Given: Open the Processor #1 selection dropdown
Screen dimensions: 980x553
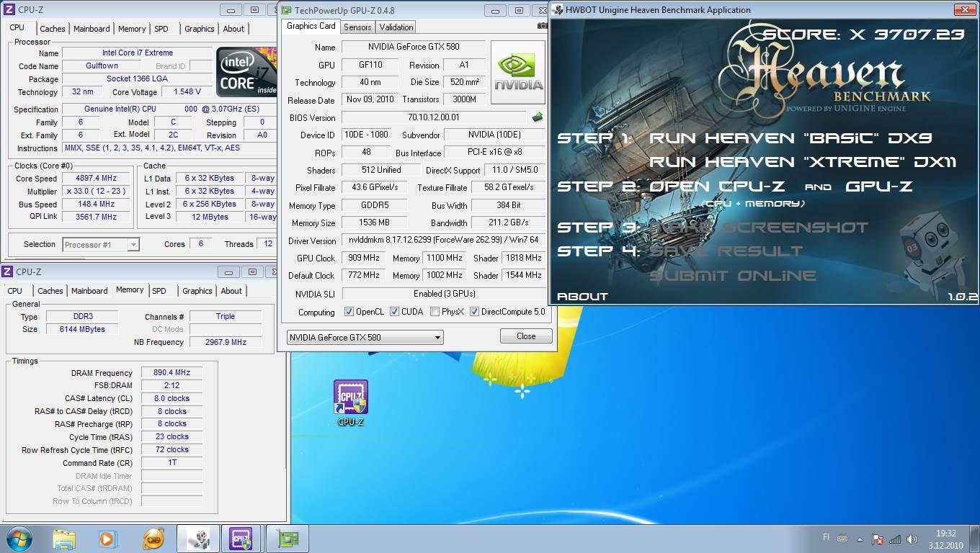Looking at the screenshot, I should coord(101,245).
